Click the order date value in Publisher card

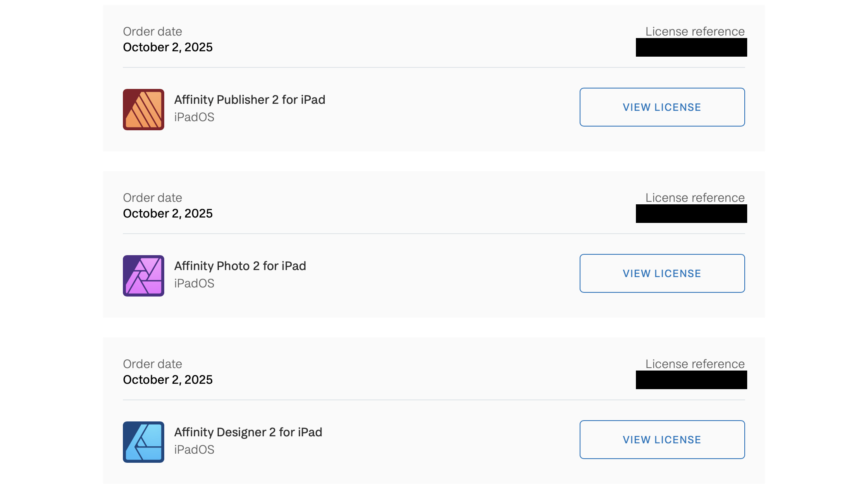click(x=168, y=48)
